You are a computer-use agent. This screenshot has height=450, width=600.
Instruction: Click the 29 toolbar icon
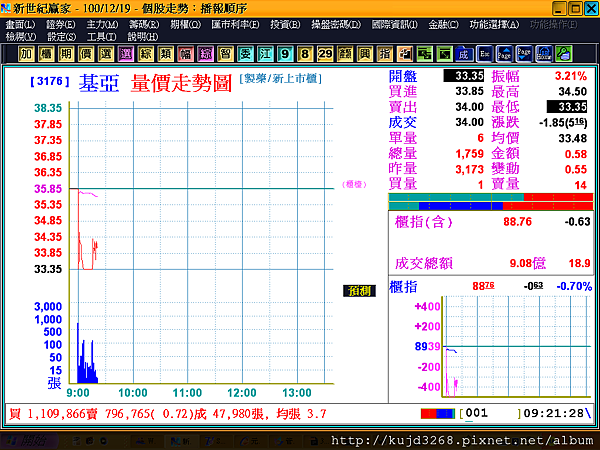pos(325,54)
